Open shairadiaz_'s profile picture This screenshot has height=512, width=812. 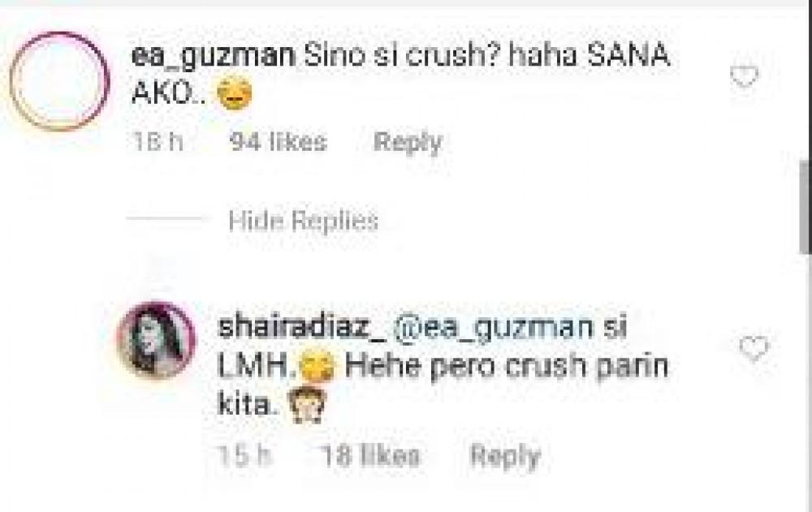click(157, 340)
